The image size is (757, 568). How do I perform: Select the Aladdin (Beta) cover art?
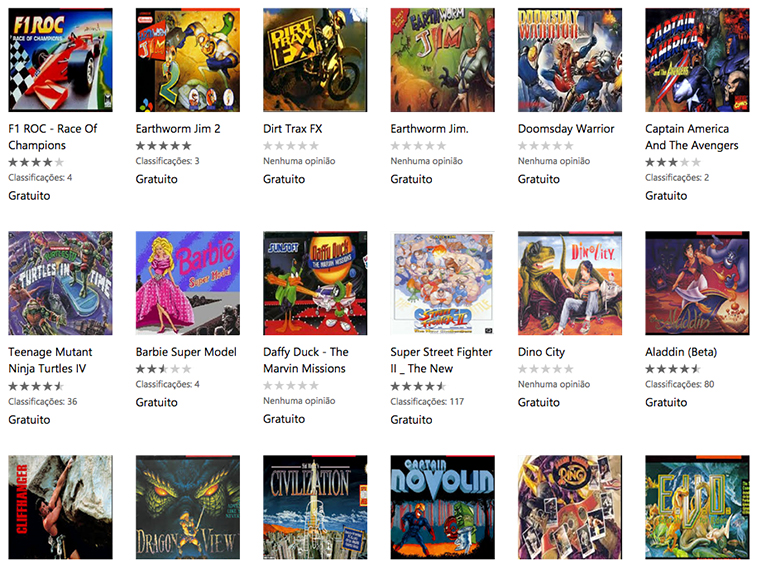tap(697, 283)
